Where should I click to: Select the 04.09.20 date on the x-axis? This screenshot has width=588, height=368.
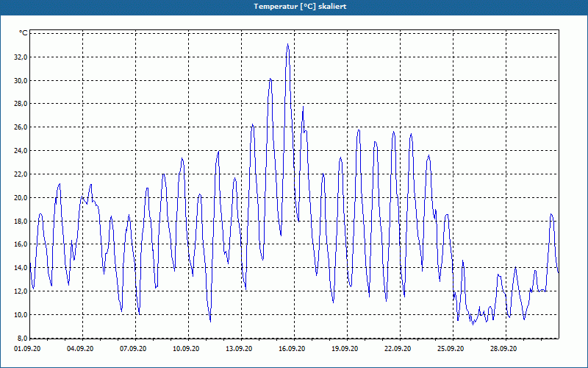point(81,349)
